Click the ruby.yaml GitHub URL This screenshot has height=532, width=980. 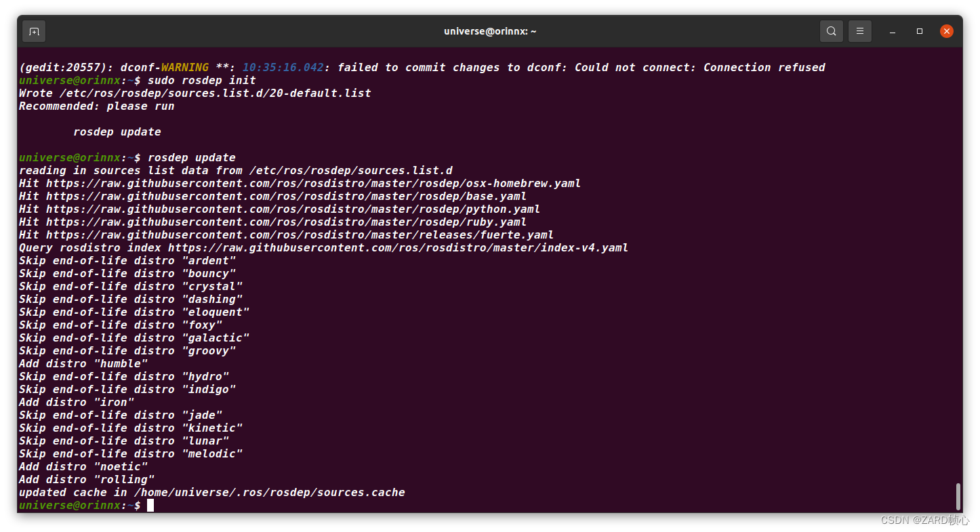click(x=286, y=222)
